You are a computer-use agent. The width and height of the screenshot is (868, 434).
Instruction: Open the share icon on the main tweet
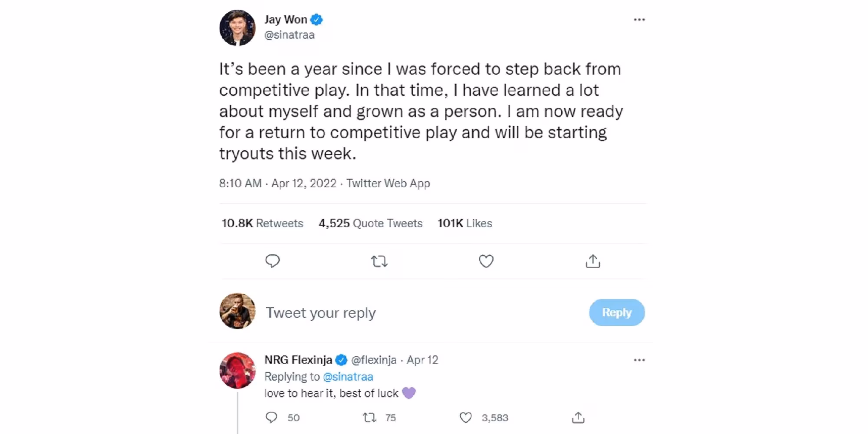coord(592,261)
